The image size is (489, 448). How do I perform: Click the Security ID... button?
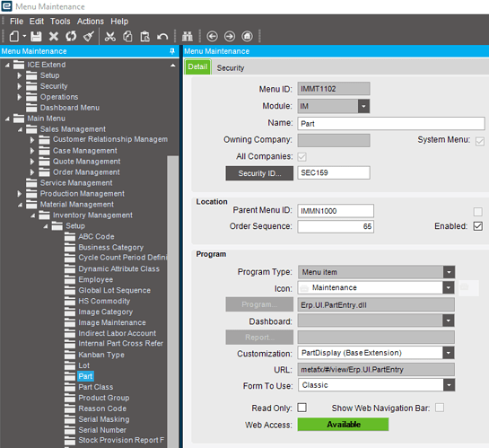tap(259, 173)
